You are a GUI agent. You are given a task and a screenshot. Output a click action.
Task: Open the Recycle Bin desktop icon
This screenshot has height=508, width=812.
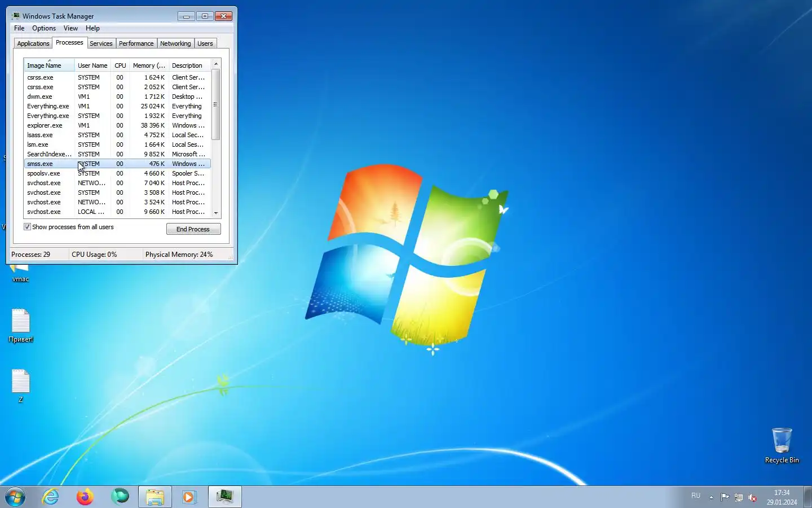click(x=782, y=446)
